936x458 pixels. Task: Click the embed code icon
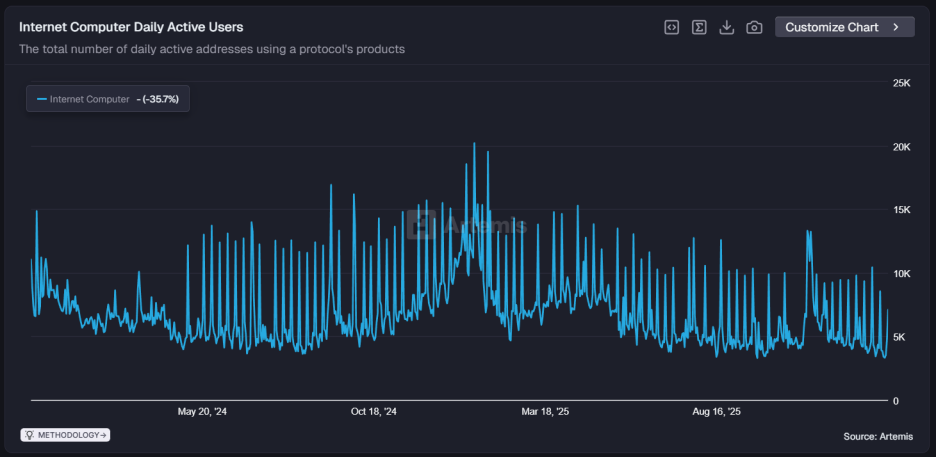coord(672,27)
